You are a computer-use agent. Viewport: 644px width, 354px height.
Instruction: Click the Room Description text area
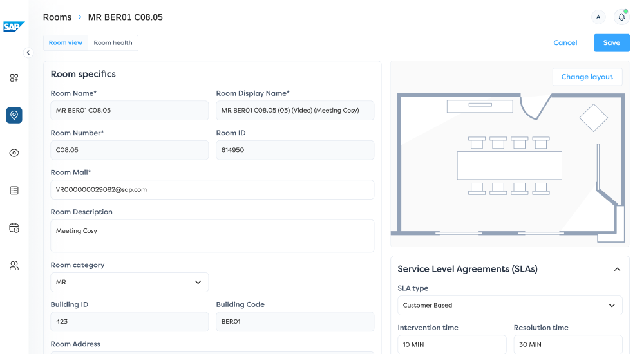[x=213, y=236]
